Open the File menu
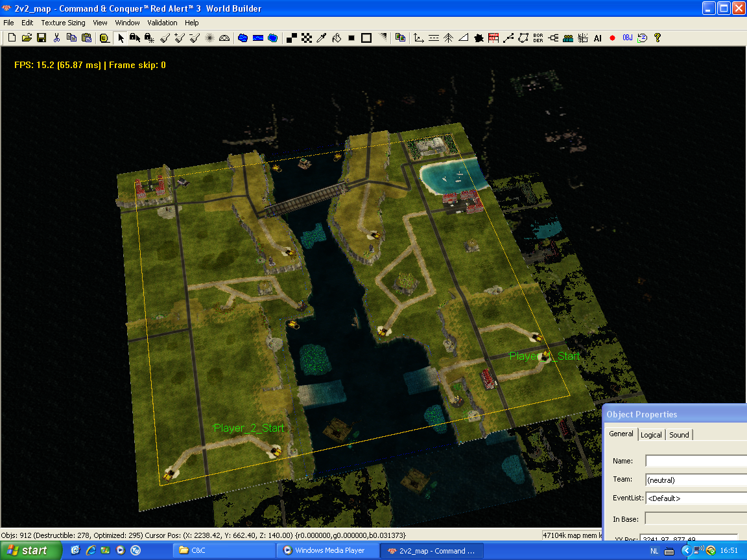 point(8,23)
